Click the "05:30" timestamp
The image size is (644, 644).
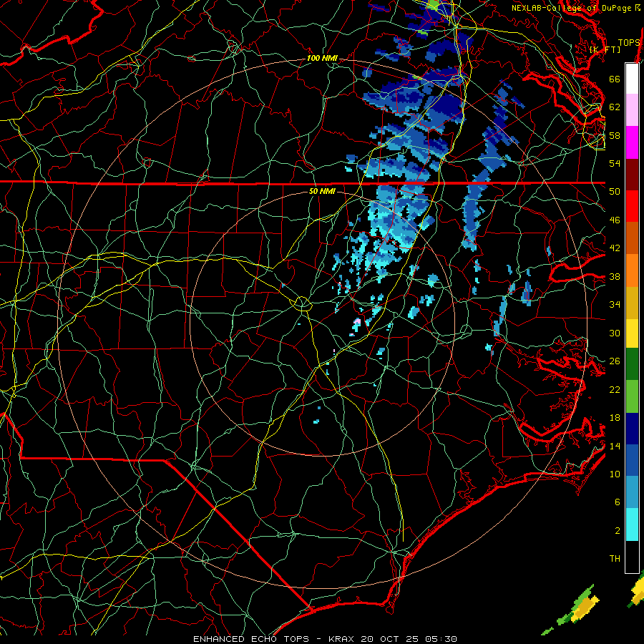point(441,639)
